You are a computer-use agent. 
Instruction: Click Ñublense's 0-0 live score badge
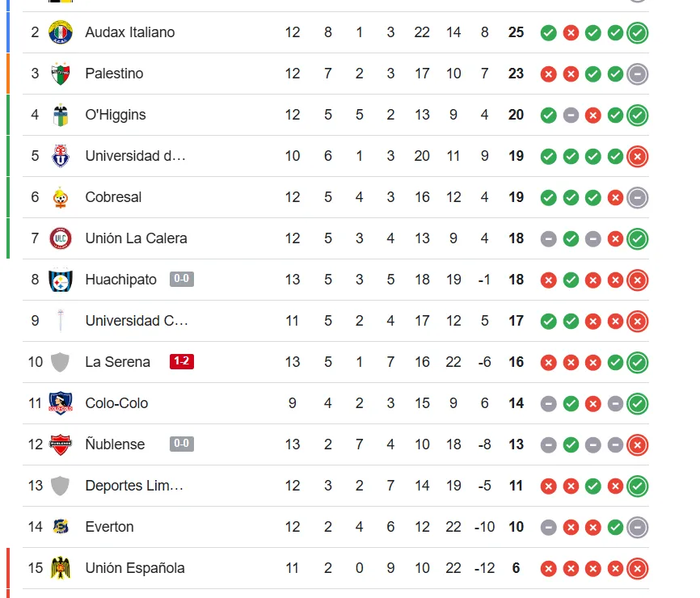click(182, 444)
